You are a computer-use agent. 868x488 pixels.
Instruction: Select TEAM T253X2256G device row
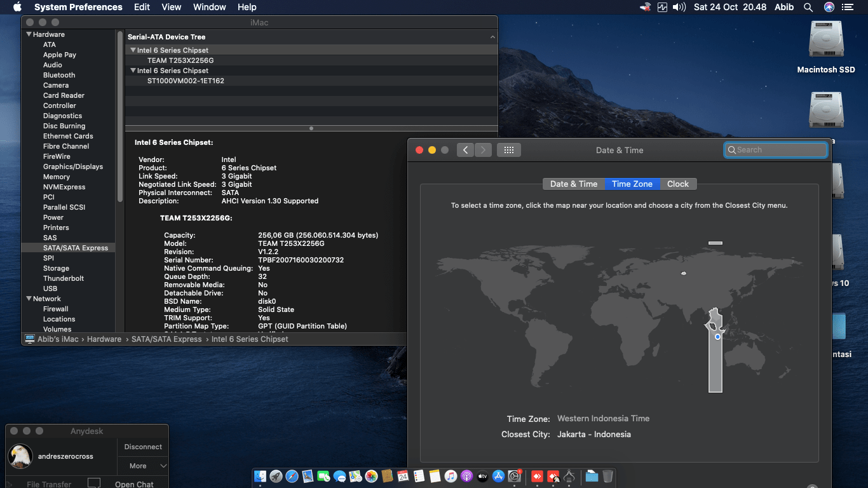click(311, 60)
